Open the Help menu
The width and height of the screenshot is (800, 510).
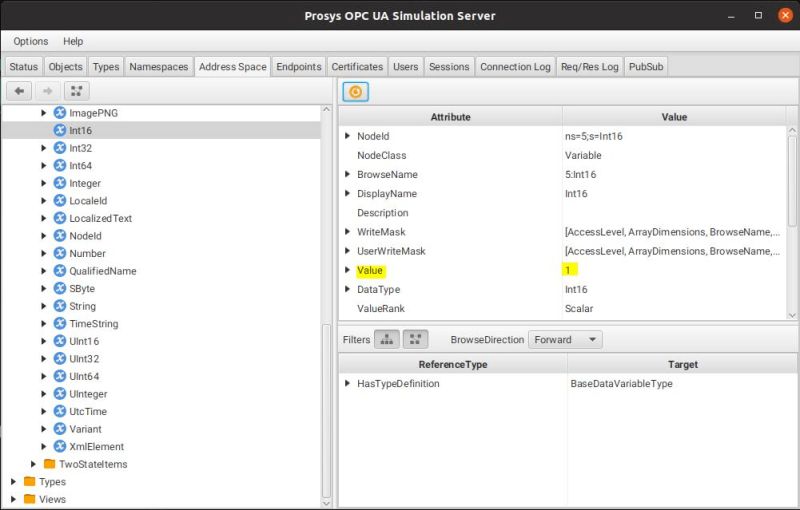point(73,41)
